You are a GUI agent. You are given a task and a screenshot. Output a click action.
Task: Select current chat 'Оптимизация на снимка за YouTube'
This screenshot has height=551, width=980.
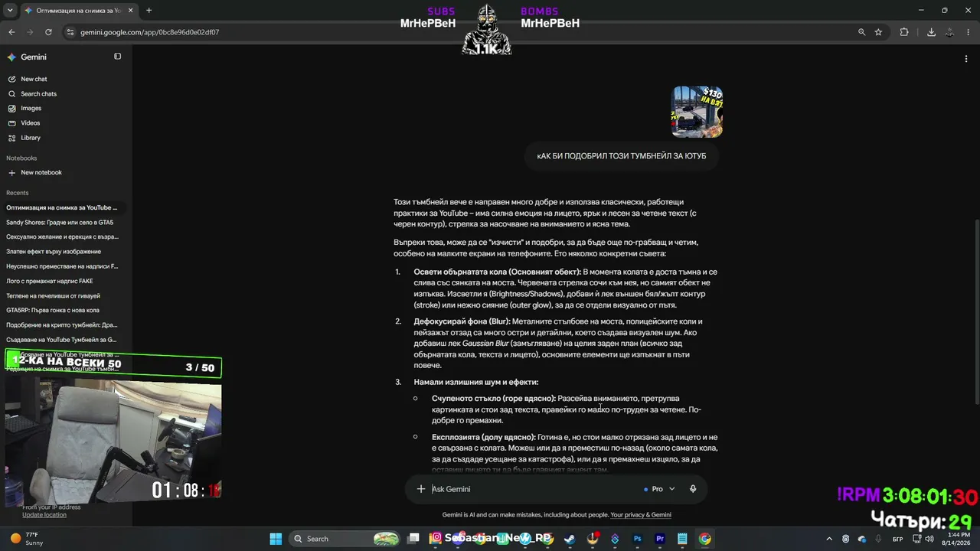click(64, 207)
